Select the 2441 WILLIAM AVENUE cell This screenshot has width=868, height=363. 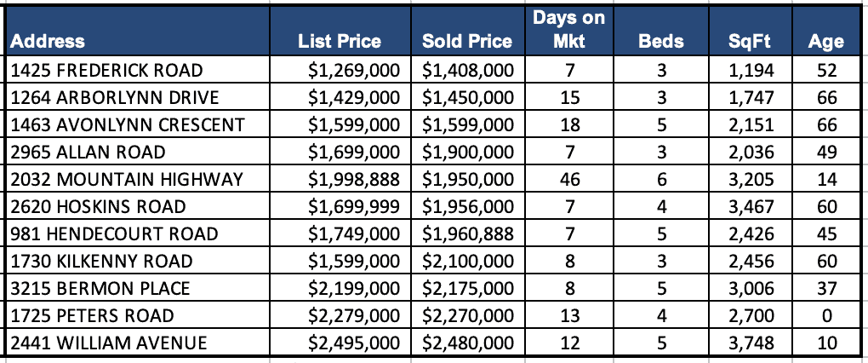click(x=111, y=343)
